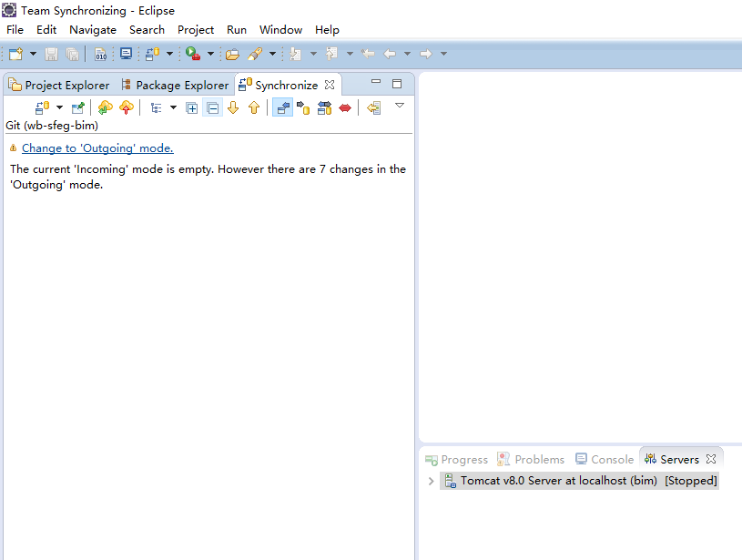The height and width of the screenshot is (560, 742).
Task: Open the Next Annotation dropdown arrow
Action: 313,54
